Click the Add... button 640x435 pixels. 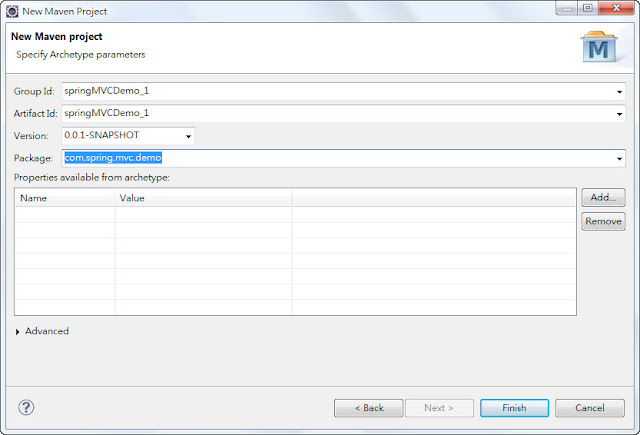click(x=603, y=198)
